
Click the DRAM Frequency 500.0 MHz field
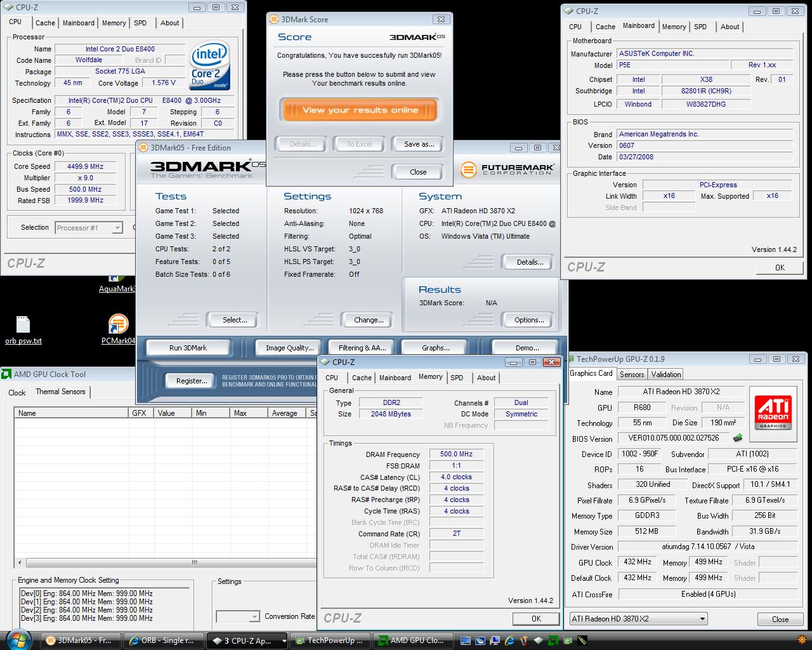(x=456, y=454)
